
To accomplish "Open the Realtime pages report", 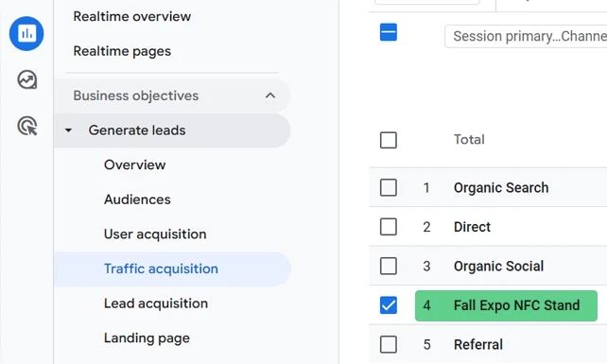I will [x=122, y=51].
